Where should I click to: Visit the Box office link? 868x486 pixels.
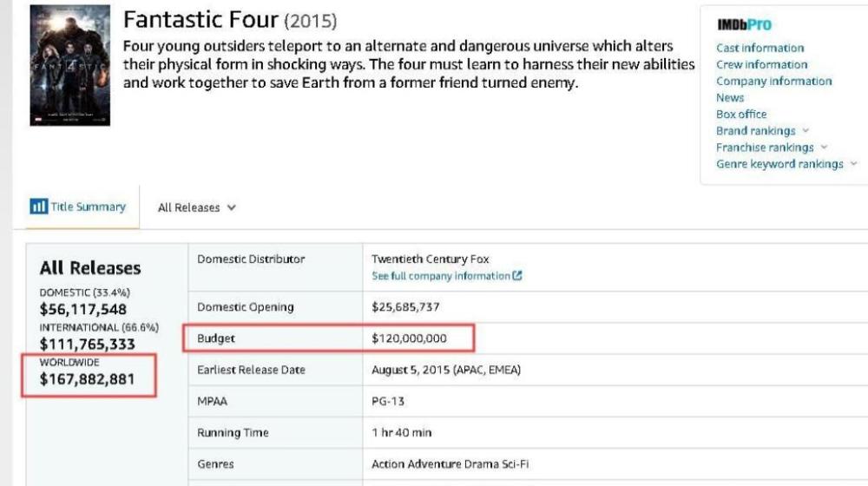point(741,114)
